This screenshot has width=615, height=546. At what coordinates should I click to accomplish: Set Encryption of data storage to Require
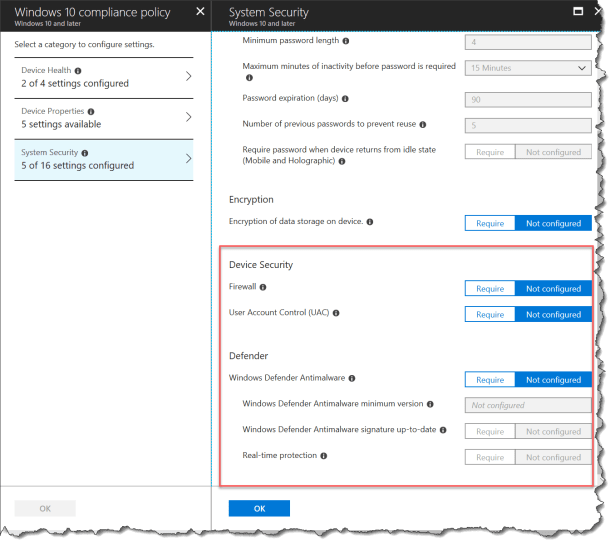coord(490,223)
